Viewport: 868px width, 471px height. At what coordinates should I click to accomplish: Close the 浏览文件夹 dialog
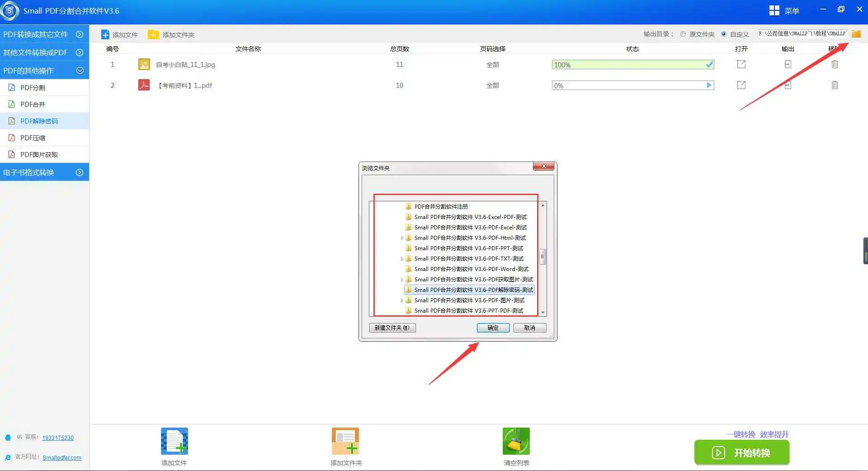(x=544, y=166)
